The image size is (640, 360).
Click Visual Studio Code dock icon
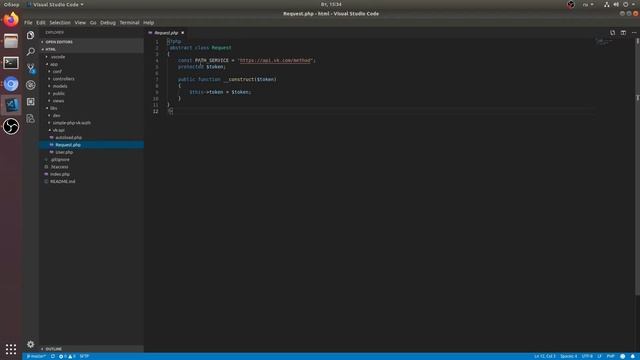[11, 105]
